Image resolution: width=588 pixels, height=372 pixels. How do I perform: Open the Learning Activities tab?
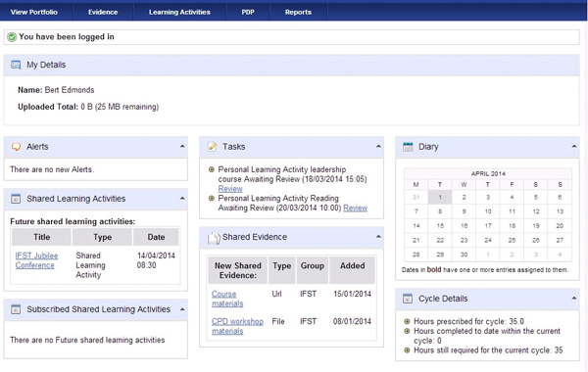(179, 12)
